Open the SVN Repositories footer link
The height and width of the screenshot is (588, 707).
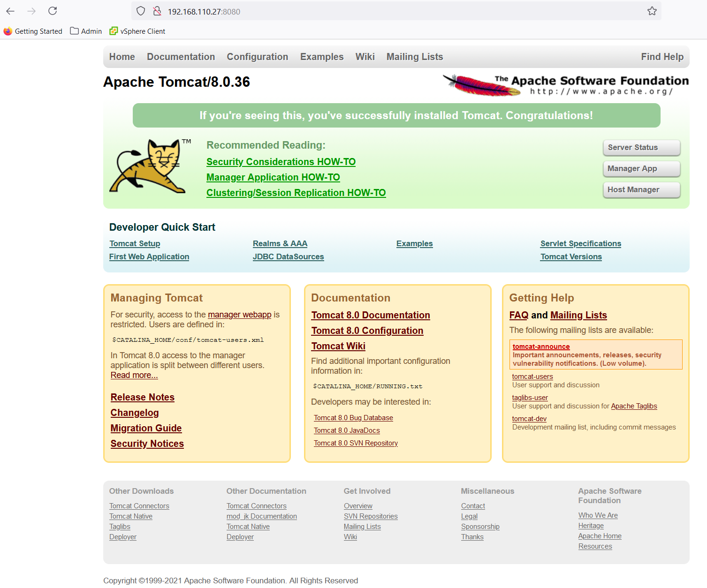click(371, 516)
